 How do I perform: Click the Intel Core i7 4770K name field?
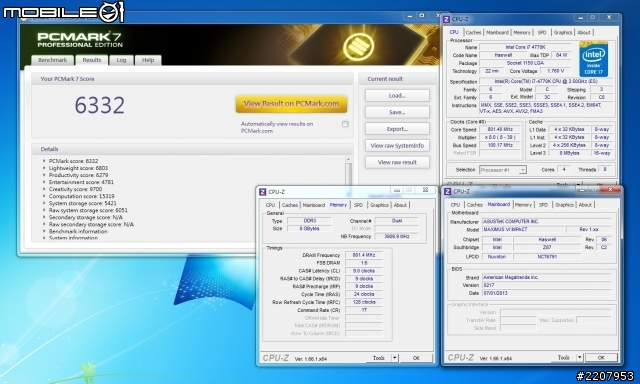click(x=525, y=47)
